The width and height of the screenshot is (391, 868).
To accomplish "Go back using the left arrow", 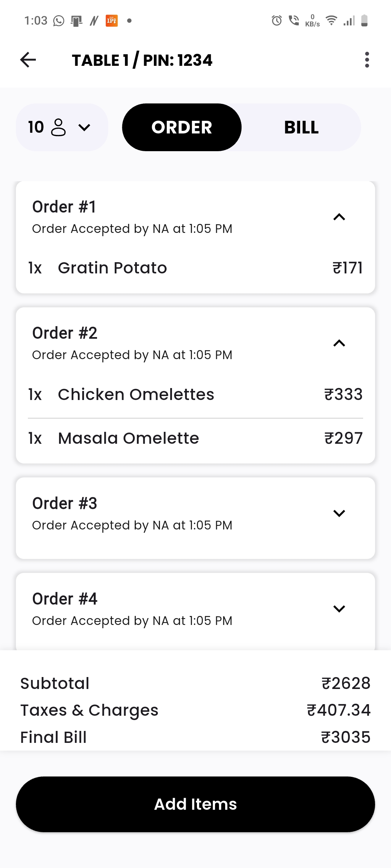I will (x=28, y=60).
